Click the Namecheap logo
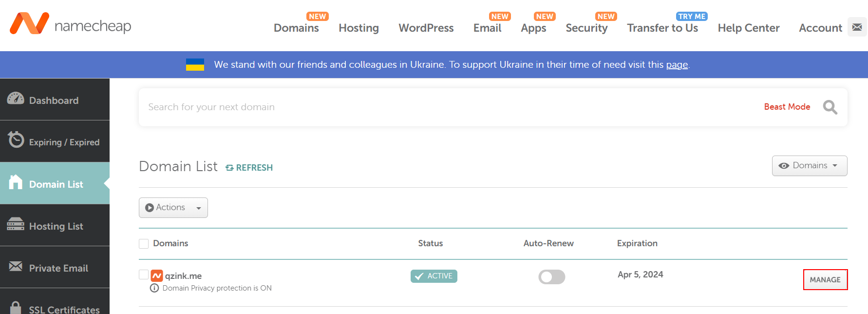The height and width of the screenshot is (314, 868). (x=71, y=24)
